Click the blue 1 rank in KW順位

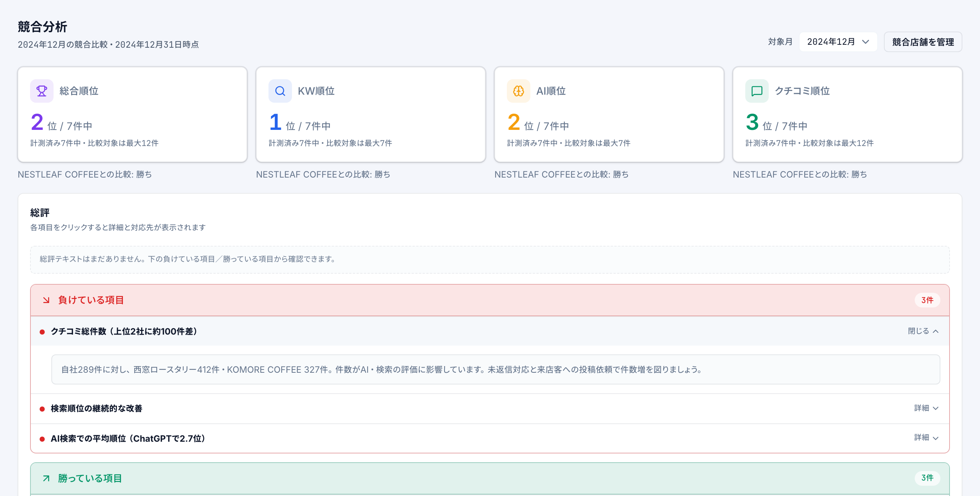pos(275,122)
